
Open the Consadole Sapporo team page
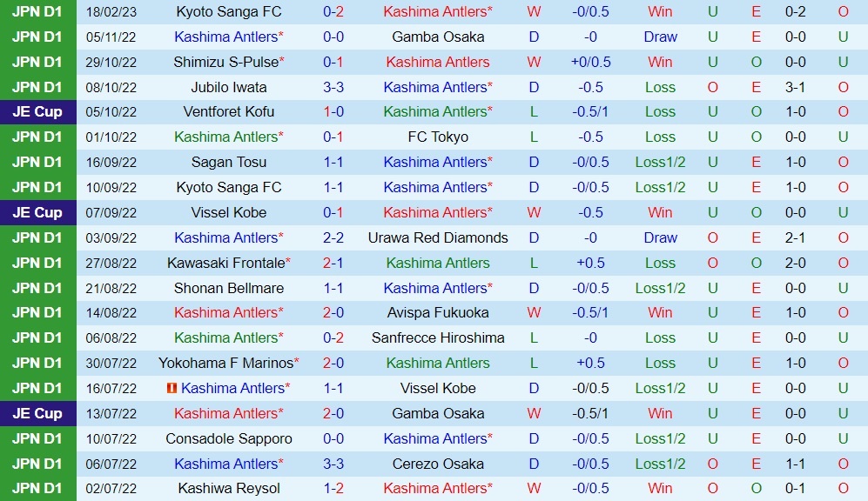[x=229, y=438]
